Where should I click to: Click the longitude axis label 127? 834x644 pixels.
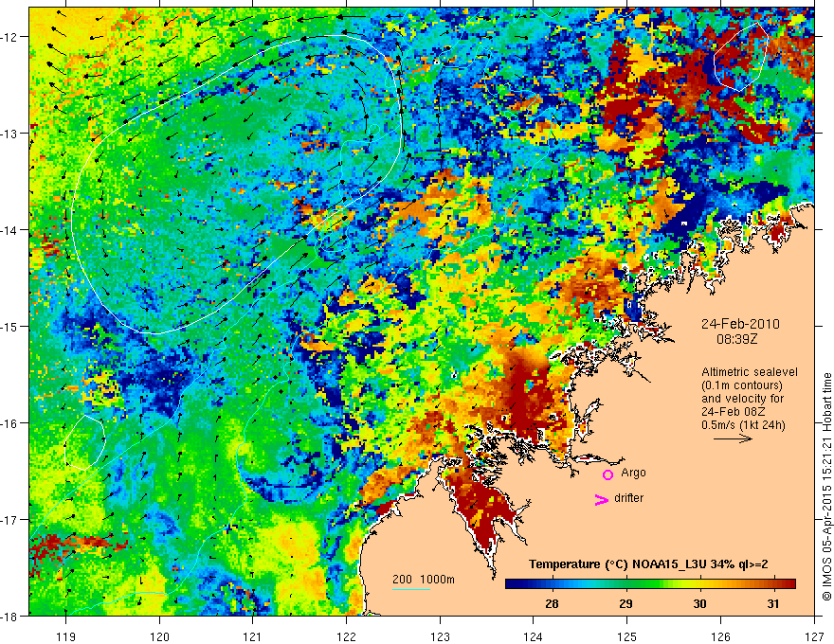[814, 635]
